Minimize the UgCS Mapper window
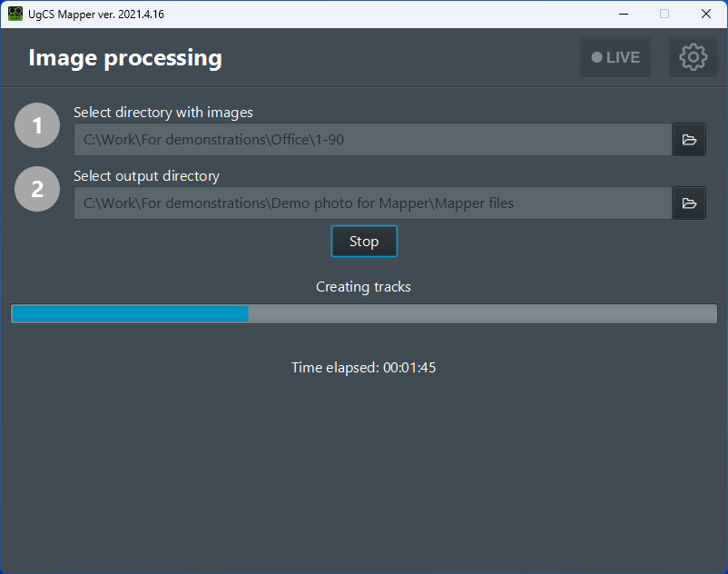This screenshot has height=574, width=728. tap(623, 14)
